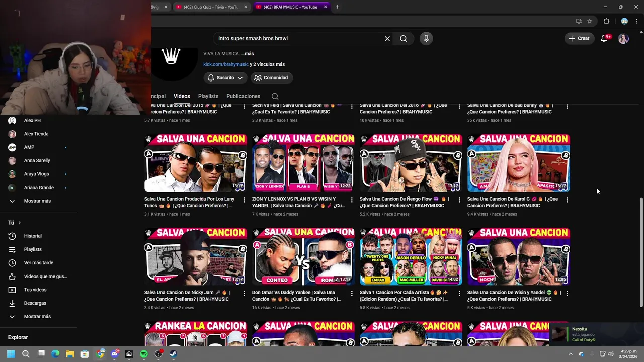This screenshot has height=362, width=644.
Task: Expand channel description via ...más
Action: click(x=248, y=54)
